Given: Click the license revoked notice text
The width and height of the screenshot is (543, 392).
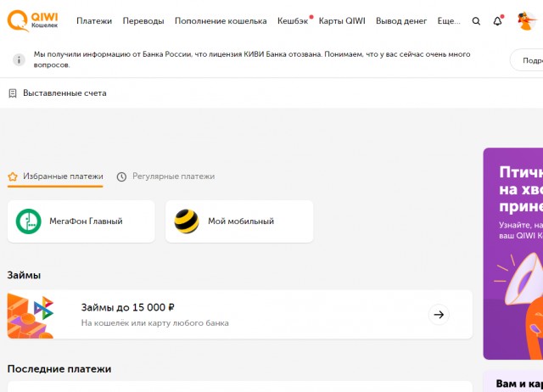Looking at the screenshot, I should point(252,59).
